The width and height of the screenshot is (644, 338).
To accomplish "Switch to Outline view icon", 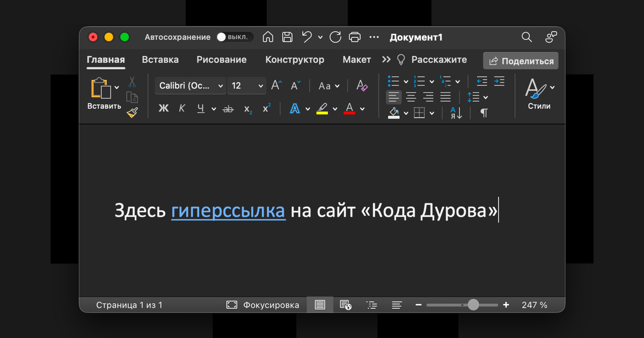I will (x=371, y=305).
